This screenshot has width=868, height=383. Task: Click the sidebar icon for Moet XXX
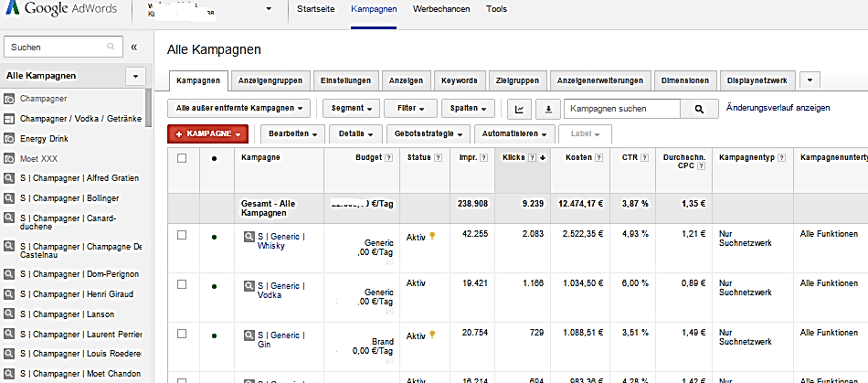(x=9, y=158)
